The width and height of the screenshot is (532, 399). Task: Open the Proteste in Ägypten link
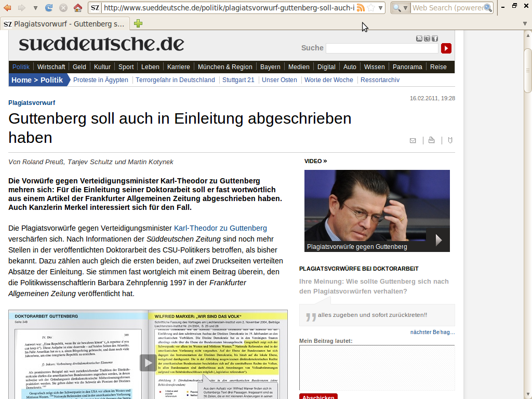point(101,80)
